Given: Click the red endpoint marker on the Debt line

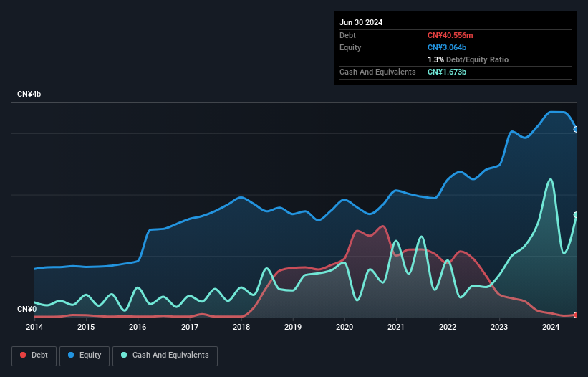Looking at the screenshot, I should pyautogui.click(x=576, y=315).
